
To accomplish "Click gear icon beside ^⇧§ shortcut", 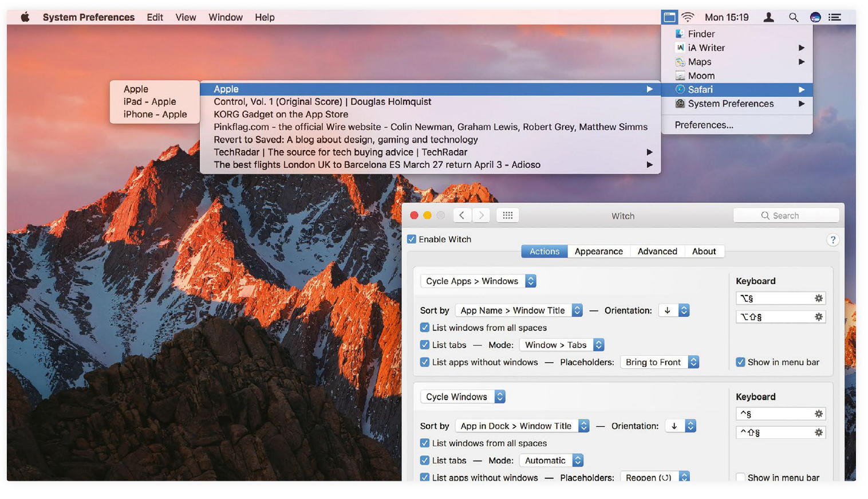I will pyautogui.click(x=819, y=432).
